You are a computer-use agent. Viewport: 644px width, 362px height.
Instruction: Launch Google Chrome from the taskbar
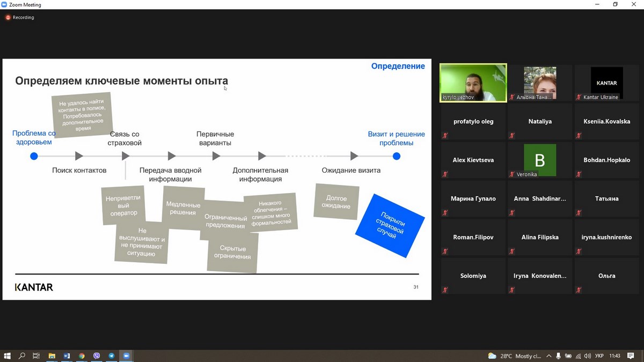(x=82, y=356)
